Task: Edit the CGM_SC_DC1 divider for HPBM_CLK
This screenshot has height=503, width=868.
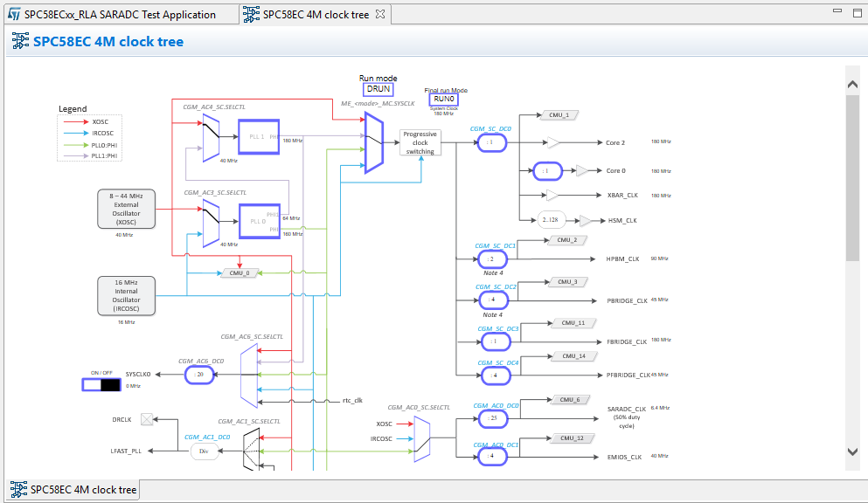Action: pyautogui.click(x=491, y=258)
